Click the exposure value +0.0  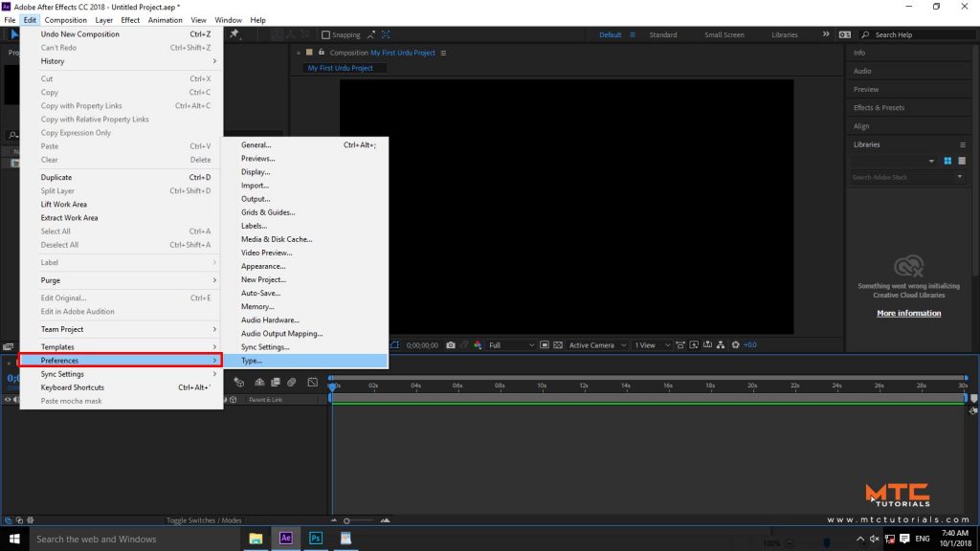point(750,344)
